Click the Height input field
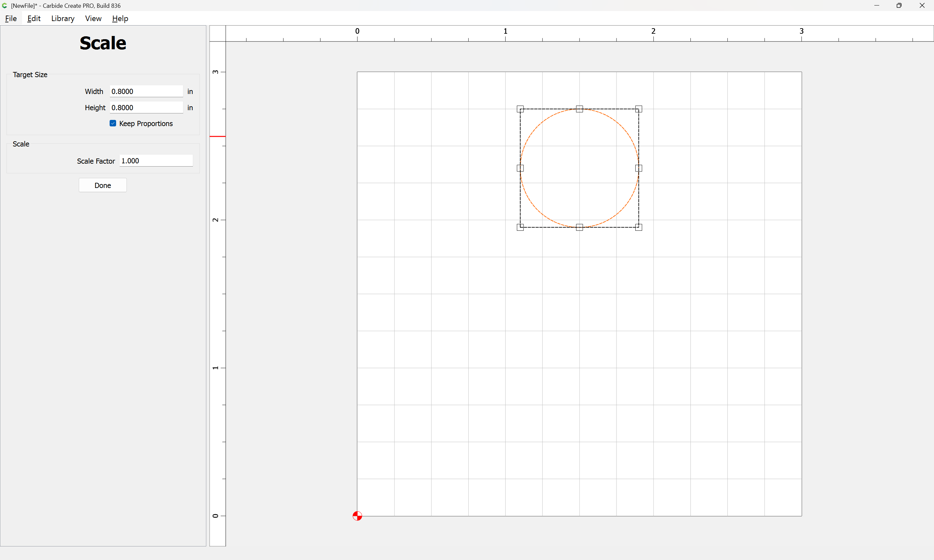 click(146, 108)
